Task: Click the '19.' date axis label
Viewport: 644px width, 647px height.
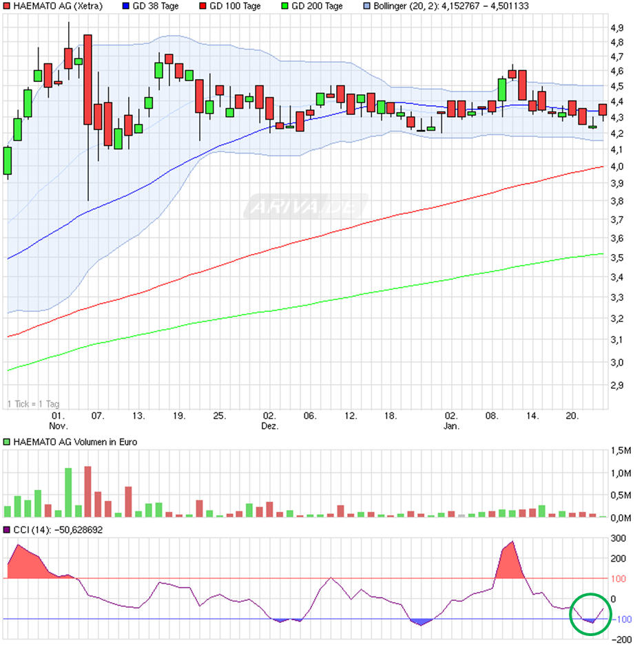Action: click(179, 416)
